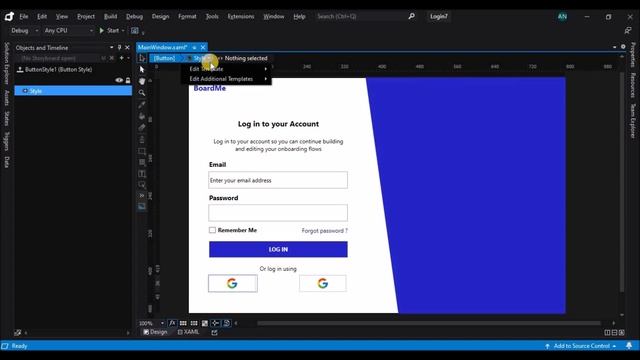Open the storyboard options dropdown arrow
This screenshot has width=640, height=360.
[x=128, y=58]
